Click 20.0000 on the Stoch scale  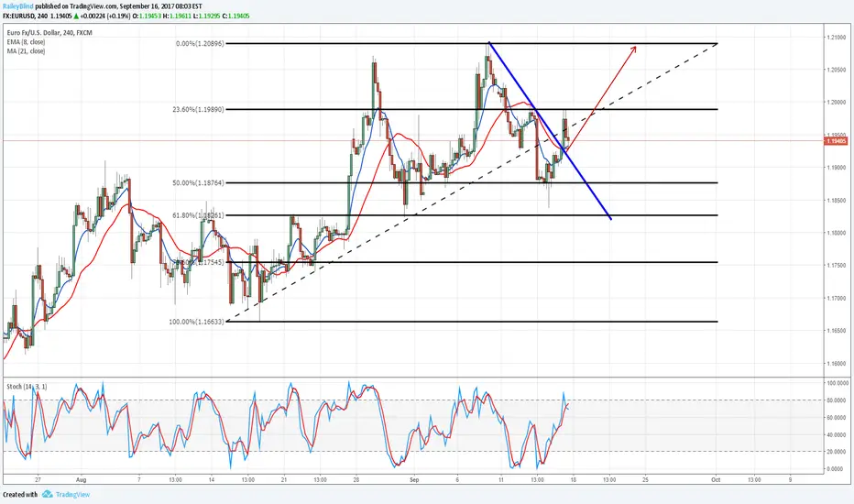pyautogui.click(x=838, y=452)
